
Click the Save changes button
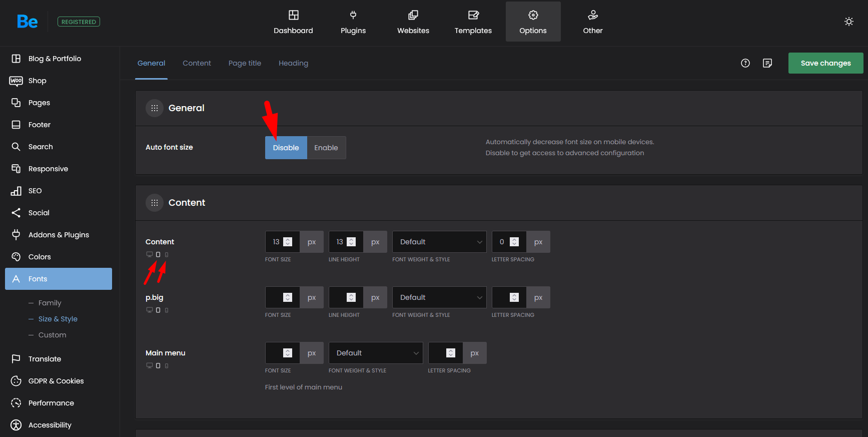coord(825,63)
